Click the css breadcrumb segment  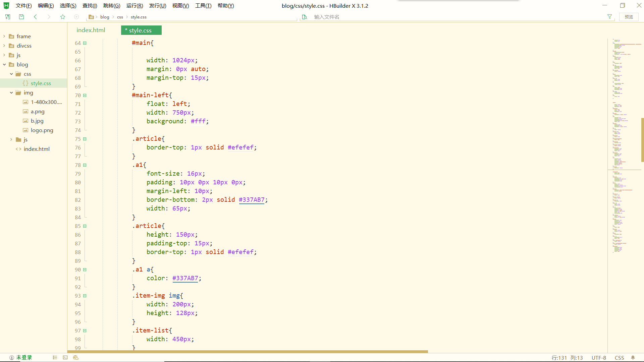(x=120, y=17)
